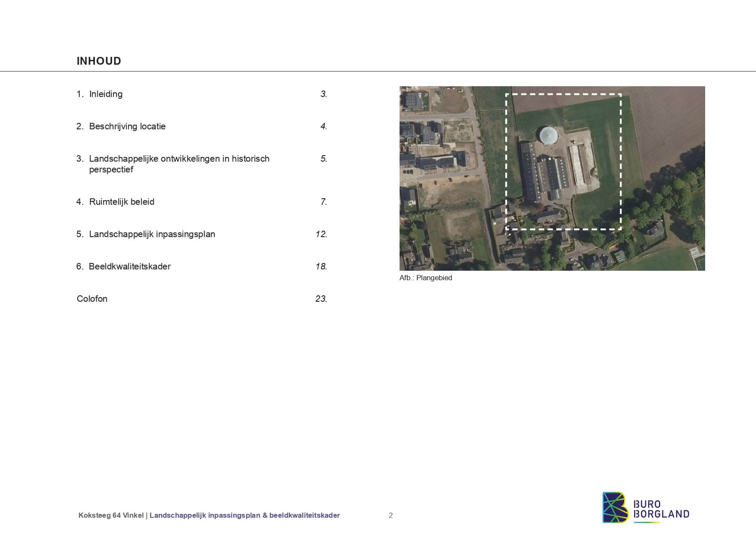The width and height of the screenshot is (756, 535).
Task: Open the '1. Inleiding' contents entry
Action: [100, 94]
